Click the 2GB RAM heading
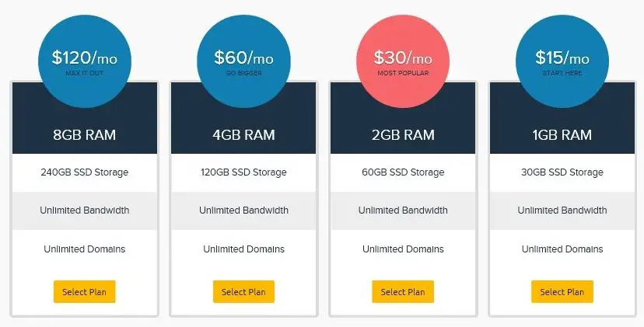The width and height of the screenshot is (644, 327). (403, 135)
